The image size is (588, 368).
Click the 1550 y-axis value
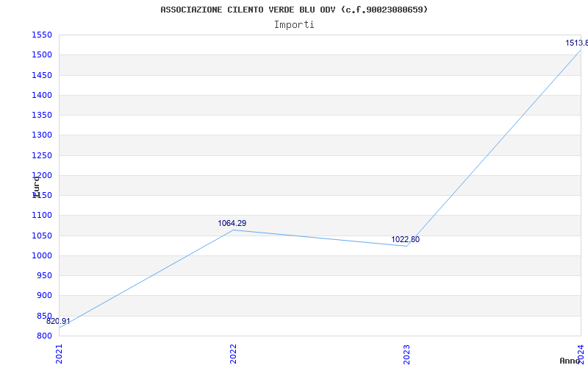[42, 35]
